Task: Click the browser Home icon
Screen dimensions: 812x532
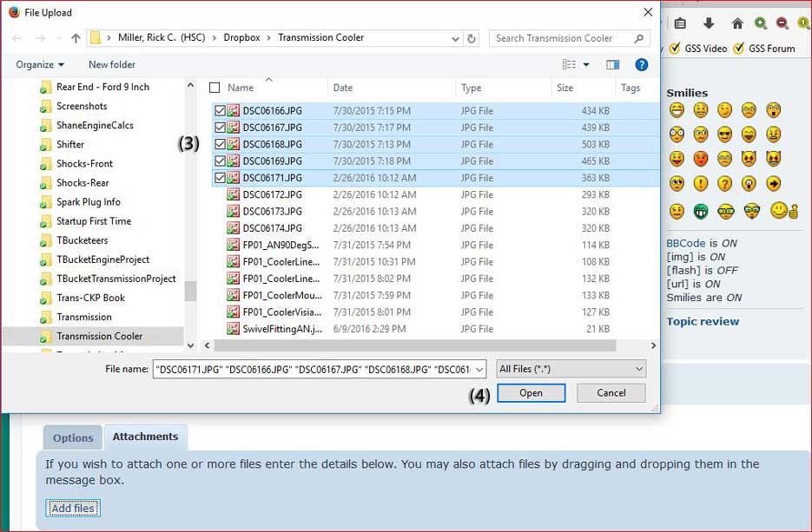Action: coord(737,23)
